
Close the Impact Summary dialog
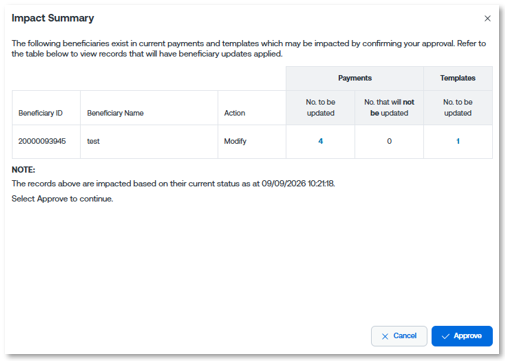tap(487, 19)
